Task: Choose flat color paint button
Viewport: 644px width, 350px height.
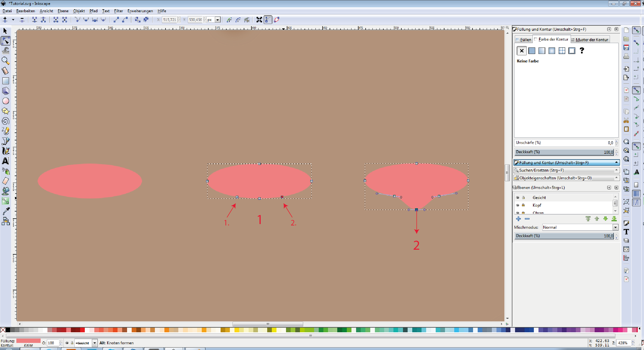Action: 532,51
